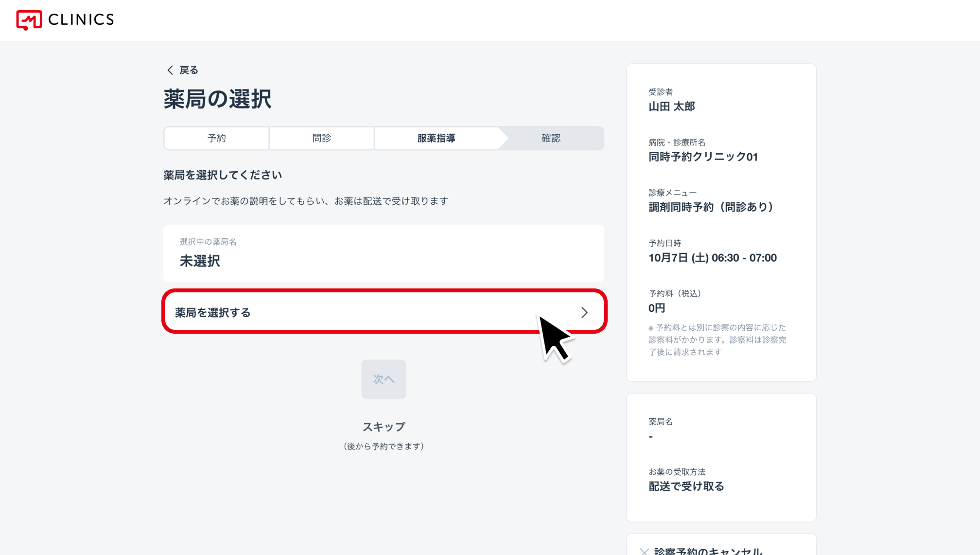The image size is (980, 555).
Task: Select the 問診 step tab
Action: coord(322,138)
